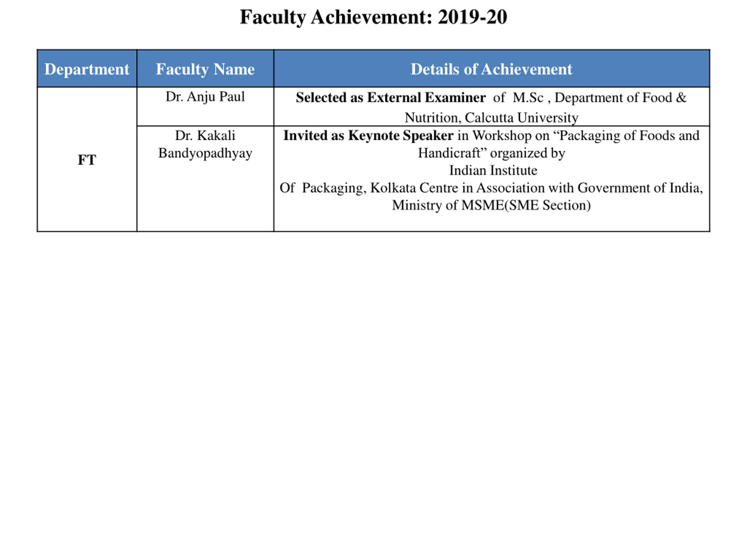Click the 'FT' department cell
747x560 pixels.
click(x=87, y=159)
